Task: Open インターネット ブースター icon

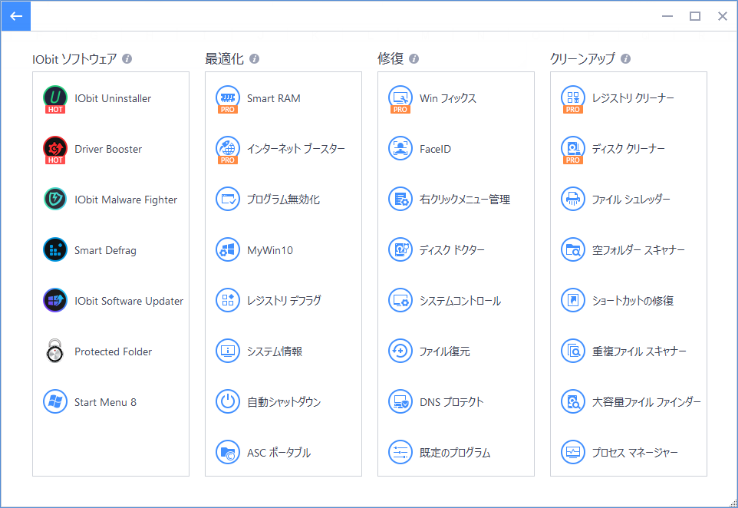Action: tap(228, 149)
